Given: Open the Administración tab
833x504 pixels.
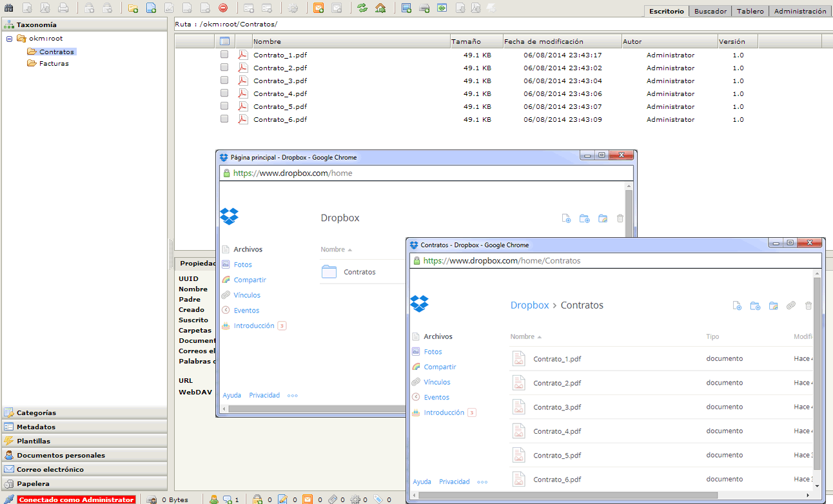Looking at the screenshot, I should (x=799, y=11).
